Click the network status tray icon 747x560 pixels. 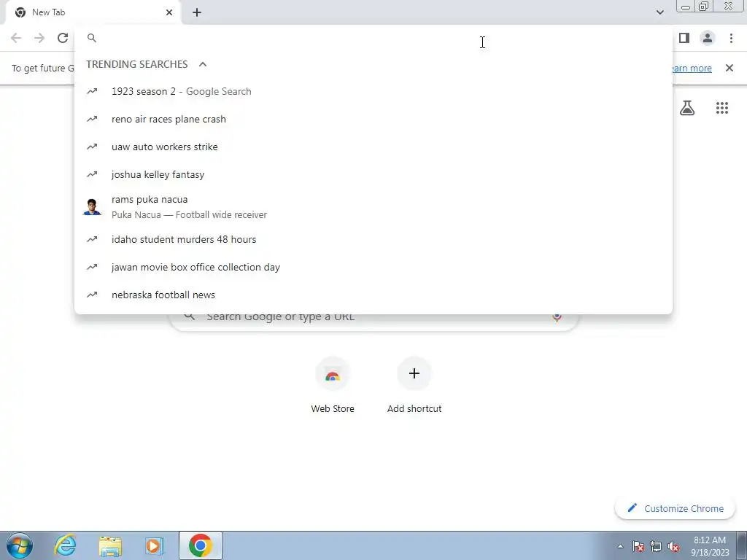click(x=656, y=546)
